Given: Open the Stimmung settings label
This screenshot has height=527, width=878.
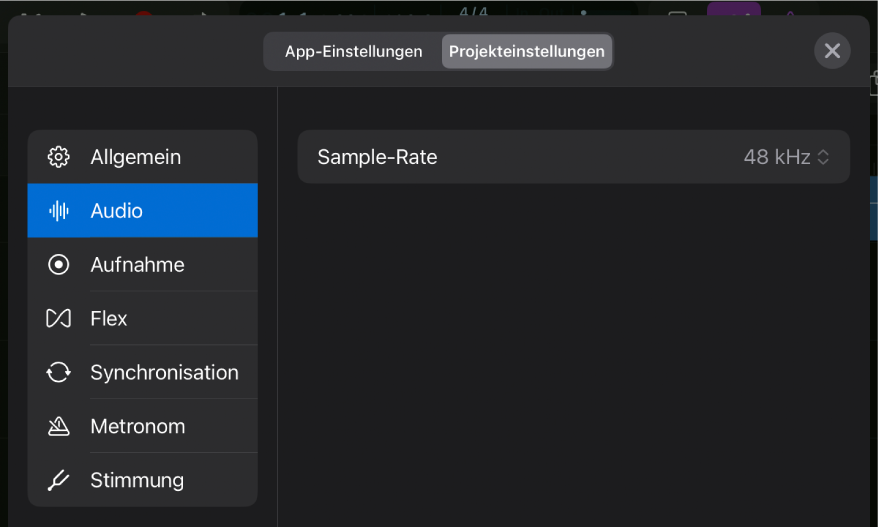Looking at the screenshot, I should pos(137,481).
